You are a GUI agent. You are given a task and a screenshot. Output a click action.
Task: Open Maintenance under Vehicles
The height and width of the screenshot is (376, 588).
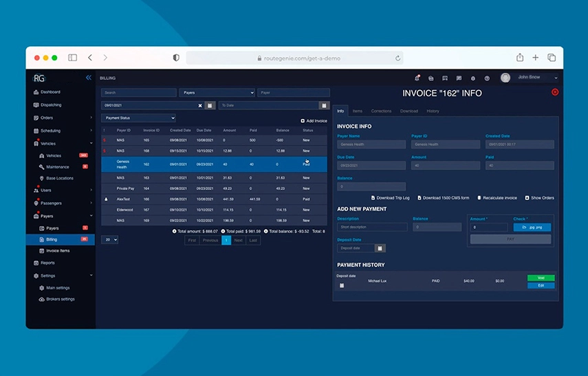(54, 167)
